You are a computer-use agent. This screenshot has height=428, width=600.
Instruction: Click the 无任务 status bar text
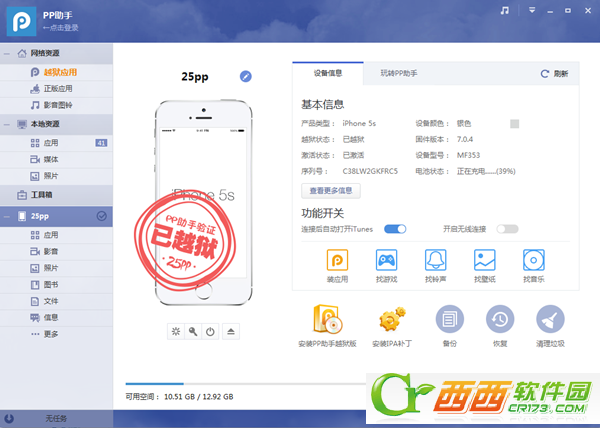coord(56,419)
